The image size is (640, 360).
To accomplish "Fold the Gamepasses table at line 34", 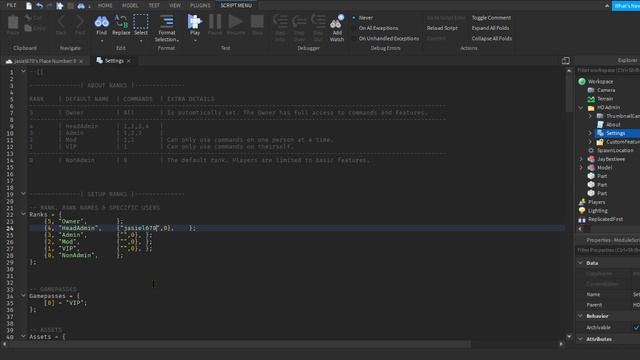I will tap(23, 296).
